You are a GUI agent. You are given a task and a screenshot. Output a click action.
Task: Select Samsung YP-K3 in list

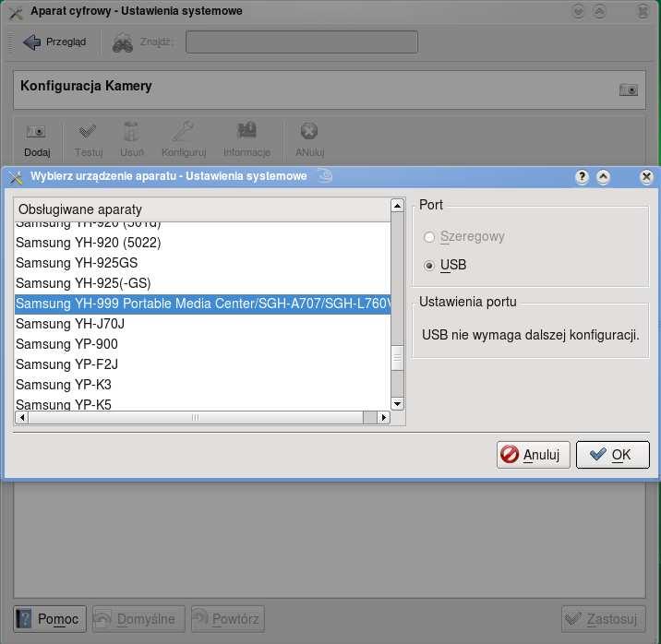pos(202,385)
